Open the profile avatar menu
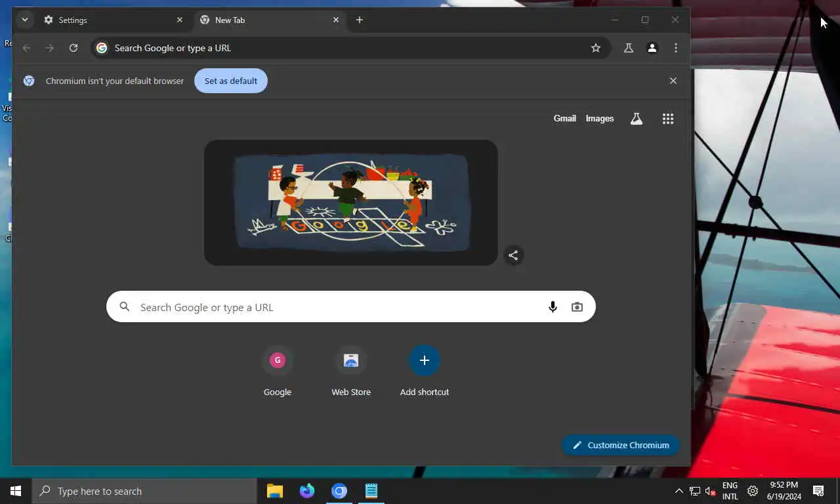Screen dimensions: 840x504 [x=652, y=48]
